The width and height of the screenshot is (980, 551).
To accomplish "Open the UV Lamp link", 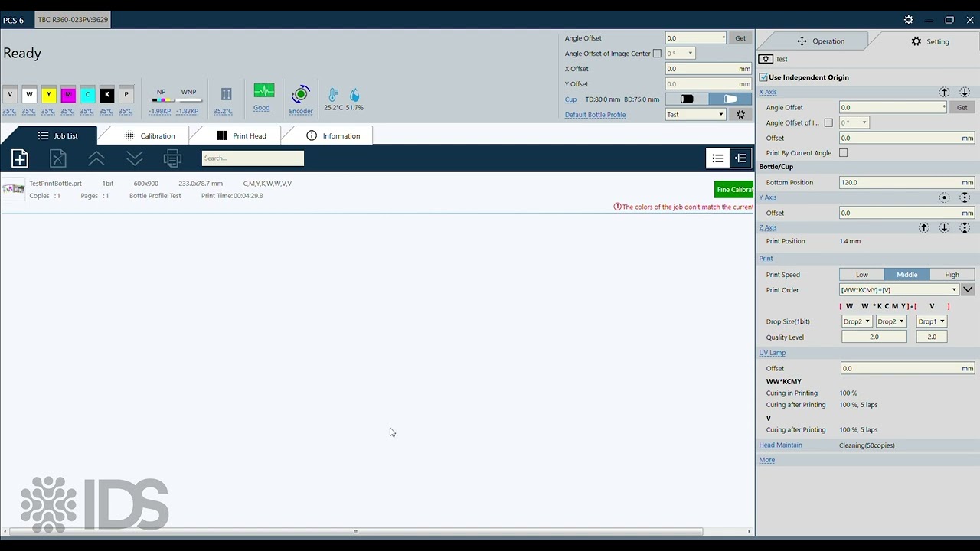I will coord(772,353).
